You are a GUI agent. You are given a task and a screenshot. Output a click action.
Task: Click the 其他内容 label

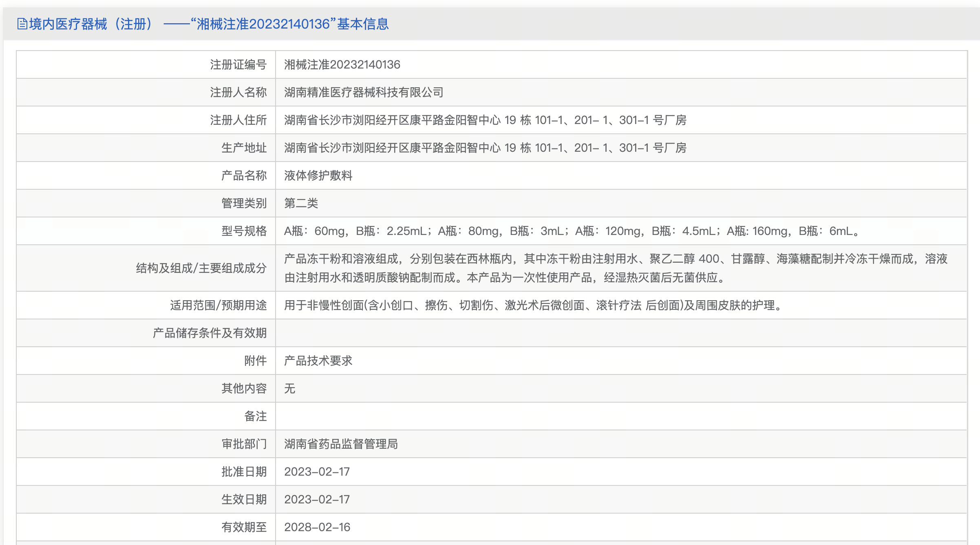coord(244,388)
